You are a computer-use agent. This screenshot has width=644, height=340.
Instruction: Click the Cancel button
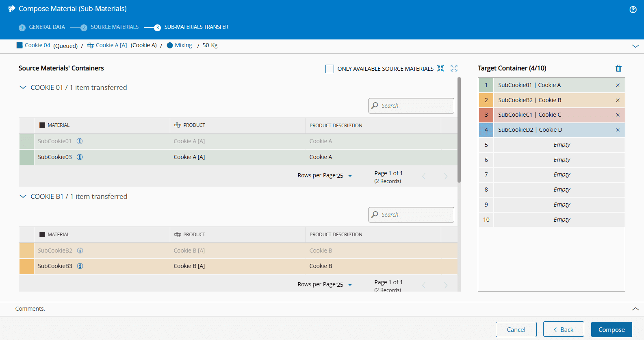point(516,329)
